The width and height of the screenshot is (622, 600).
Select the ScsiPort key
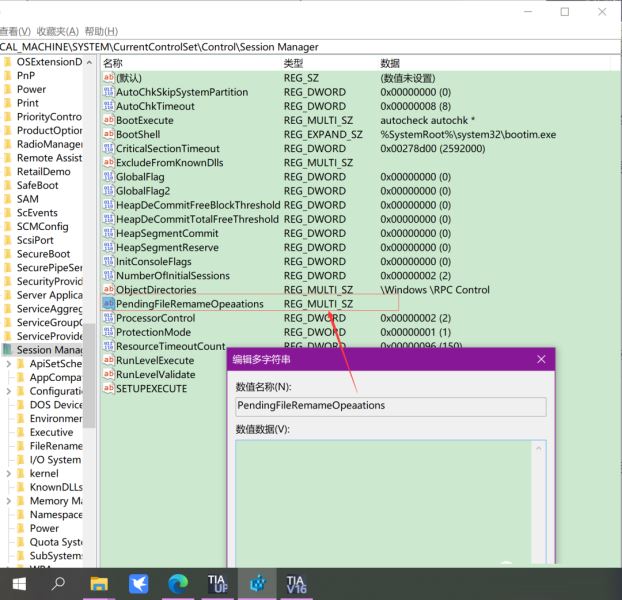point(35,240)
